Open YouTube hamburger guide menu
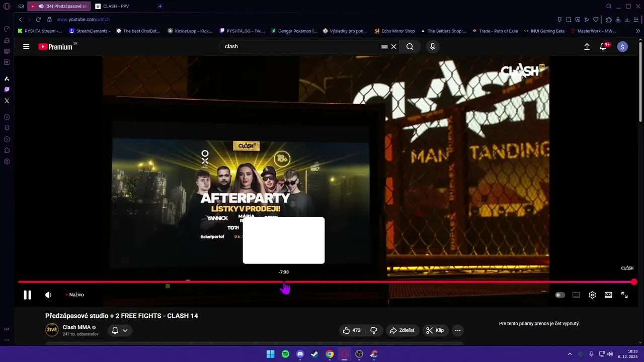This screenshot has height=362, width=644. (x=26, y=47)
